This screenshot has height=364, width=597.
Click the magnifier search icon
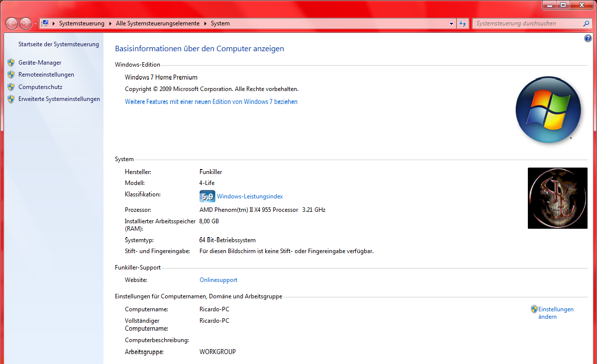[x=587, y=23]
